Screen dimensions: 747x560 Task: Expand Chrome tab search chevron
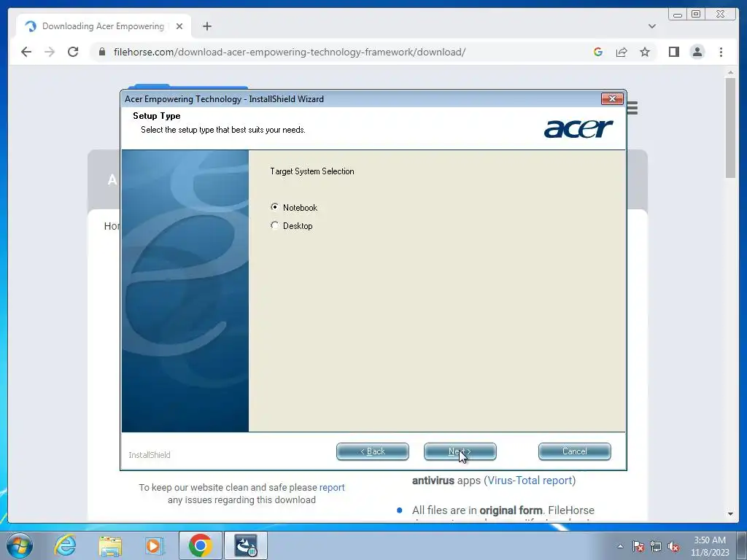(x=651, y=26)
